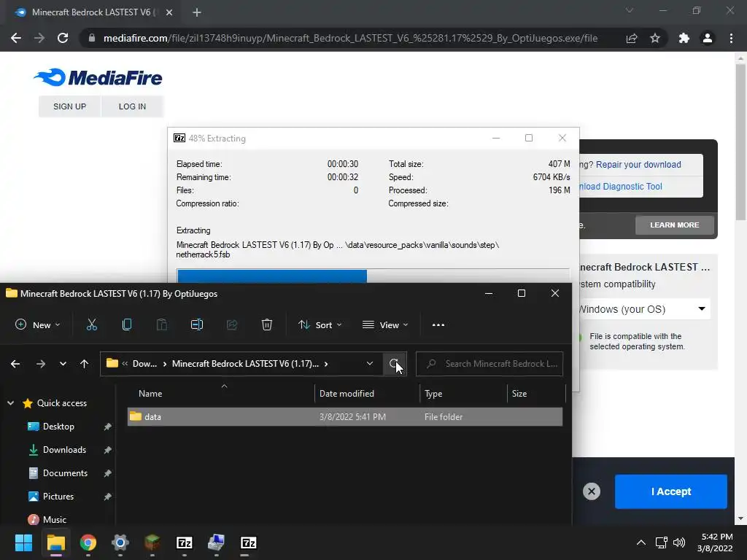Open Chrome's three-dot menu
Screen dimensions: 747x560
731,38
